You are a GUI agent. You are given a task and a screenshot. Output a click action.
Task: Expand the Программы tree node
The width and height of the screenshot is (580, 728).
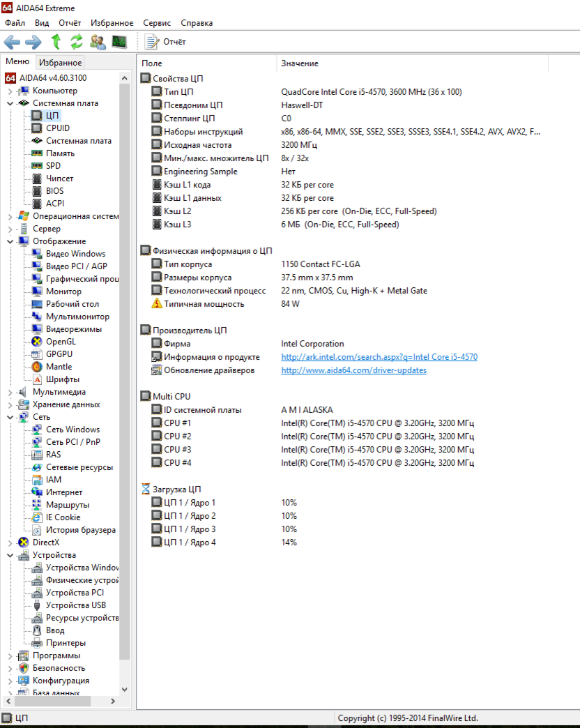click(x=10, y=655)
